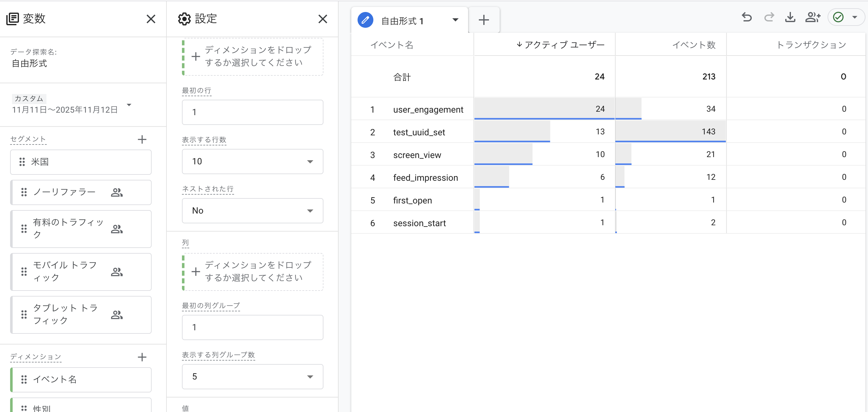The width and height of the screenshot is (868, 412).
Task: Click the pencil edit icon on 自由形式 1 tab
Action: (365, 20)
